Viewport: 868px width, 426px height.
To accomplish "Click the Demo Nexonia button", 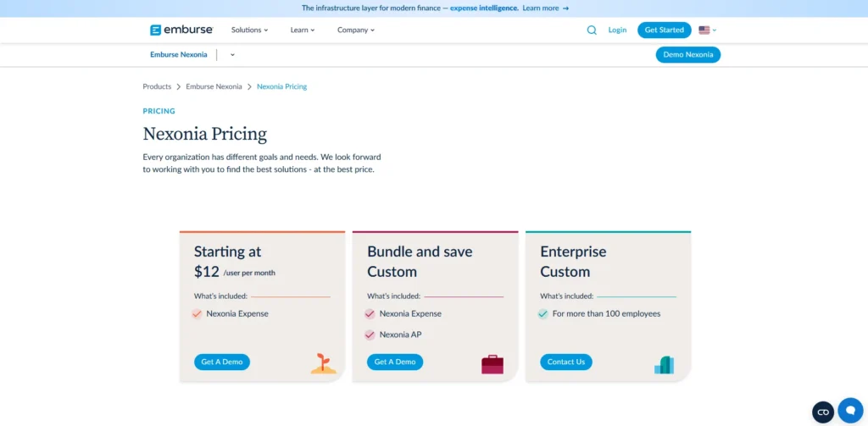I will pos(688,55).
